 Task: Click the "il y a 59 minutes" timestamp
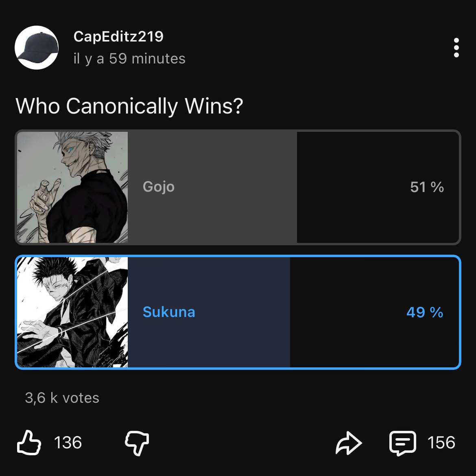coord(129,59)
